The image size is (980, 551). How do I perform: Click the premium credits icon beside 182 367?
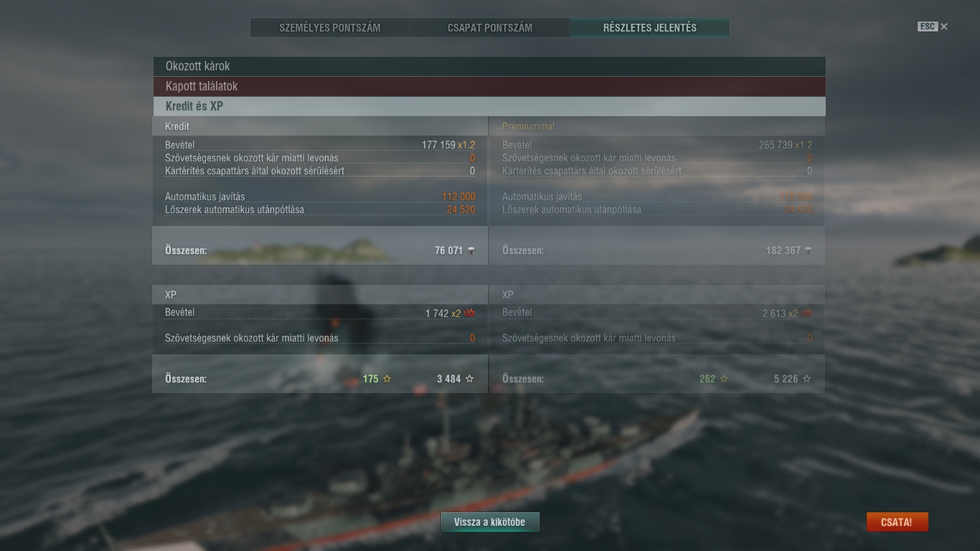(x=809, y=250)
